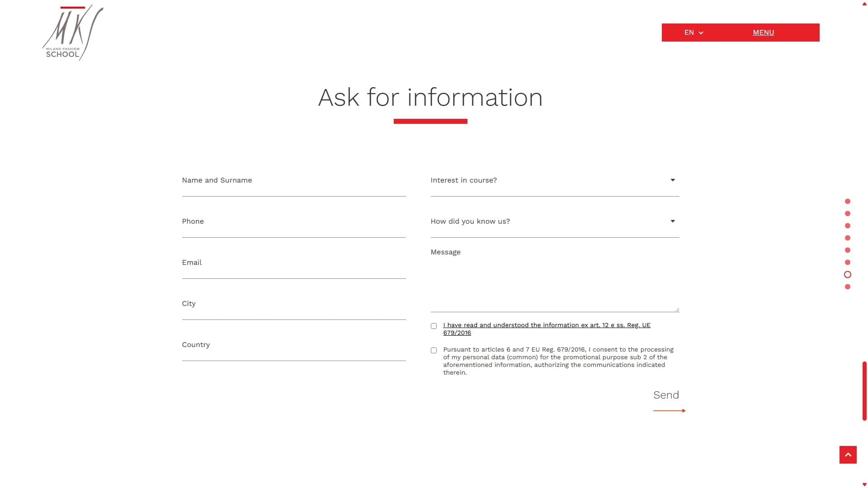Image resolution: width=868 pixels, height=488 pixels.
Task: Tick the promotional data consent checkbox
Action: pos(434,351)
